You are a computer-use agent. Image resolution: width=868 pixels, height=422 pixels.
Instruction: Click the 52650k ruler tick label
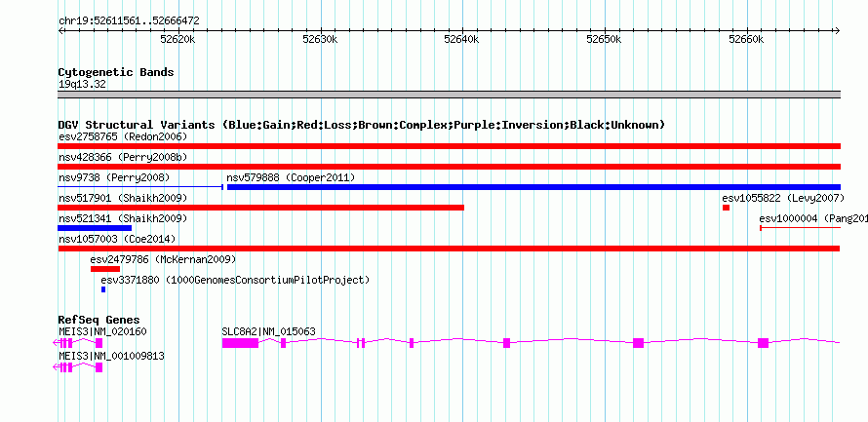605,39
